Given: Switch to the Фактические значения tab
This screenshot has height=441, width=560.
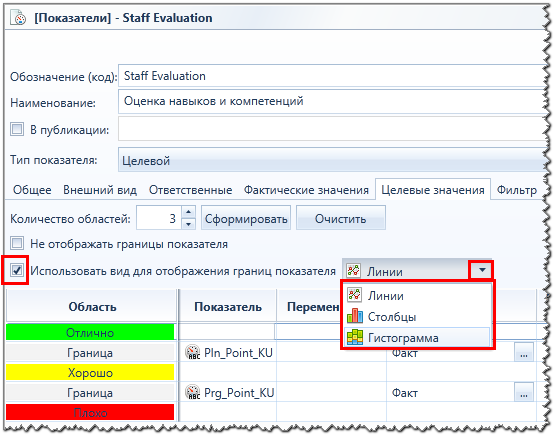Looking at the screenshot, I should pos(306,190).
